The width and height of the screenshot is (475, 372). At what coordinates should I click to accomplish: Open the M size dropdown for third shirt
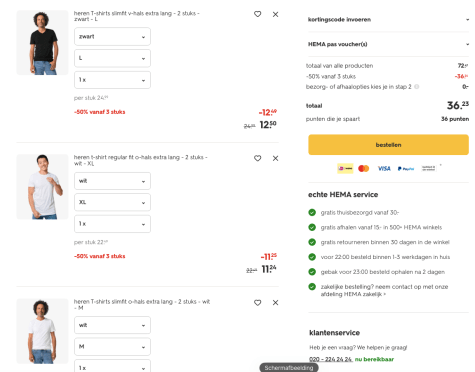click(x=112, y=347)
